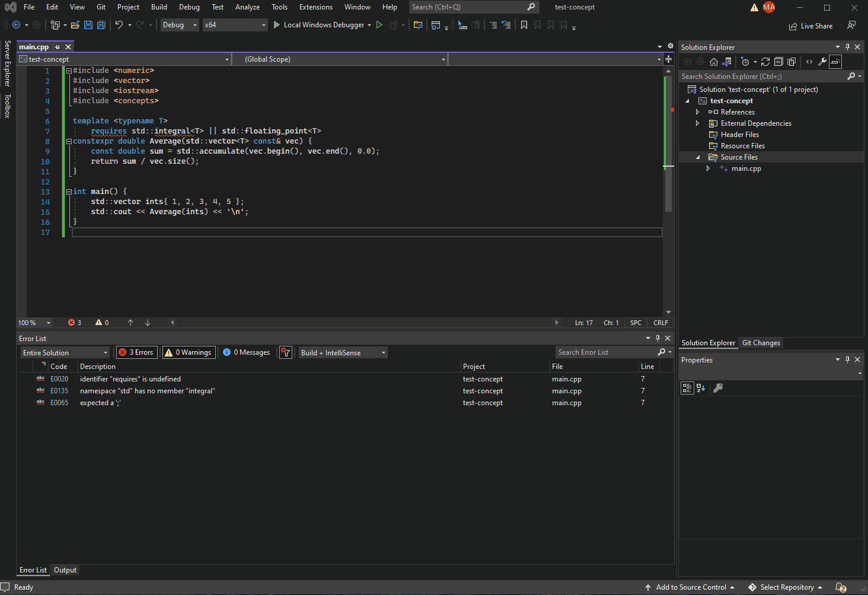The width and height of the screenshot is (868, 595).
Task: Open the (Global Scope) navigation dropdown
Action: pyautogui.click(x=339, y=59)
